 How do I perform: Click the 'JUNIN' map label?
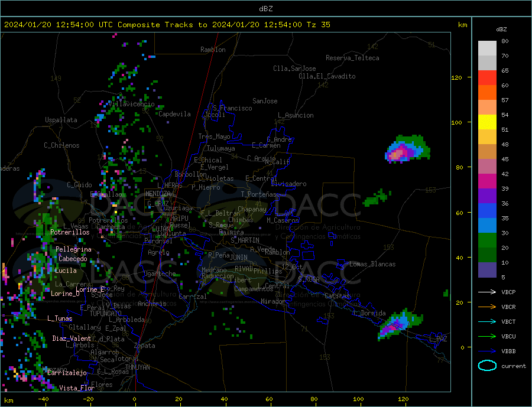239,258
